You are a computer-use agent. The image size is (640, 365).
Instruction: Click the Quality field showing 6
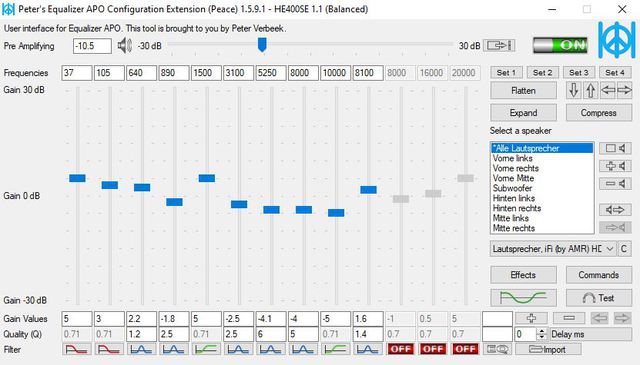click(x=271, y=334)
